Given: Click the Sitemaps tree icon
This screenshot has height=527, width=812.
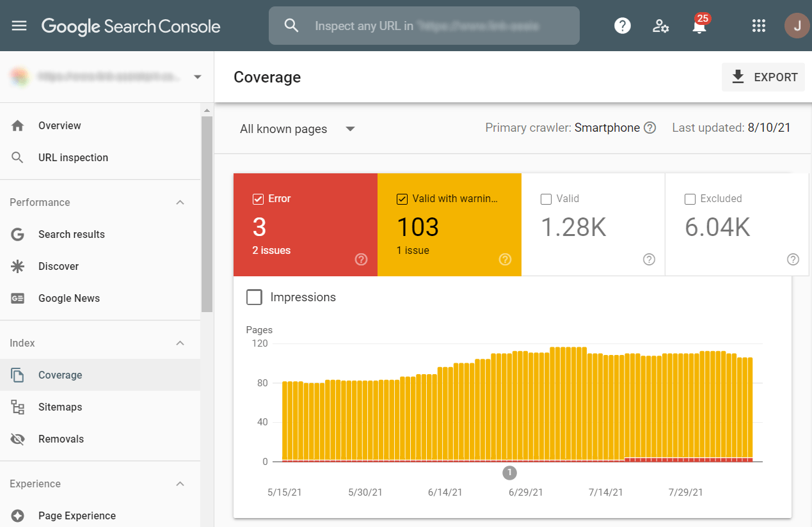Looking at the screenshot, I should pyautogui.click(x=18, y=407).
